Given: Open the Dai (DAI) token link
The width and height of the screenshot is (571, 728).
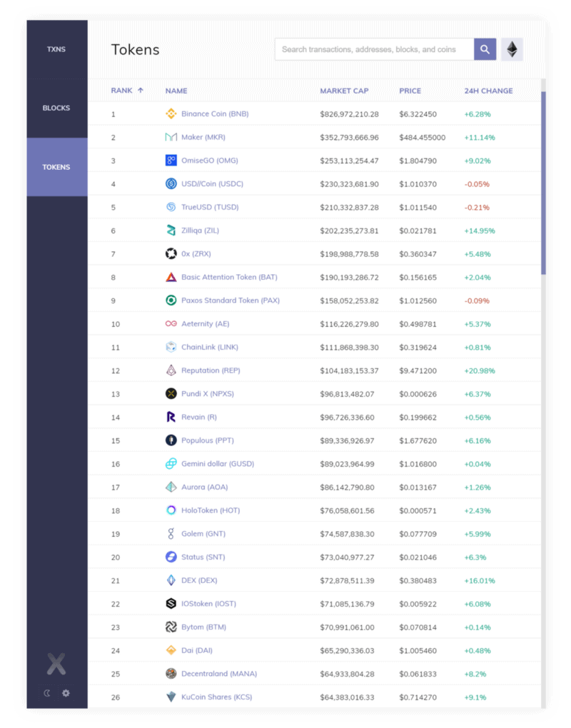Looking at the screenshot, I should click(197, 650).
